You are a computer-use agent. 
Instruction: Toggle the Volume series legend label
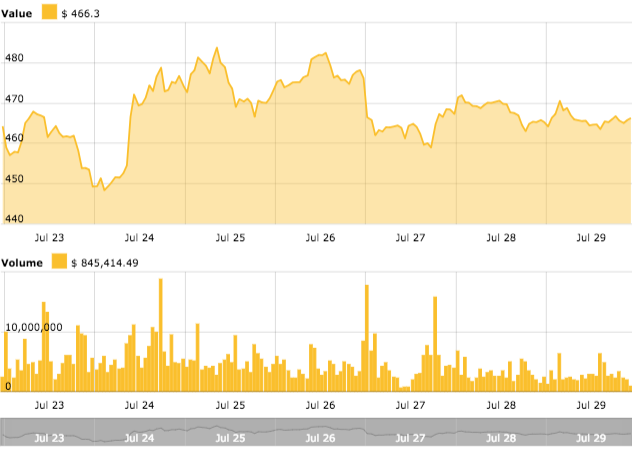tap(23, 262)
